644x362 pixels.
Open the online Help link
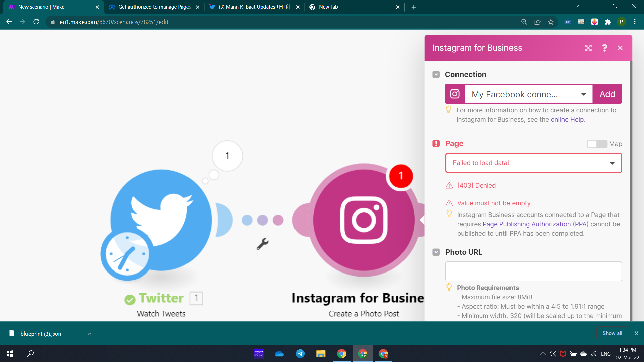(x=567, y=120)
